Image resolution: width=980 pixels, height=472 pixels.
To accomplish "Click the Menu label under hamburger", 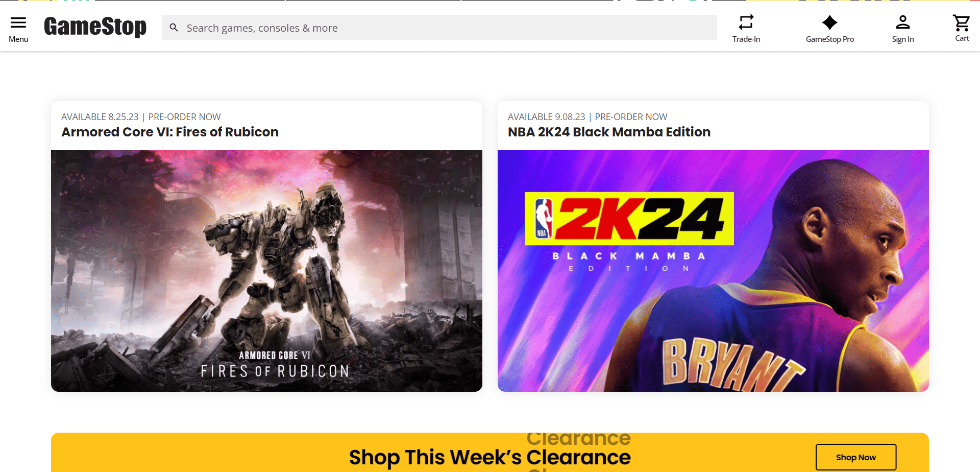I will [18, 39].
